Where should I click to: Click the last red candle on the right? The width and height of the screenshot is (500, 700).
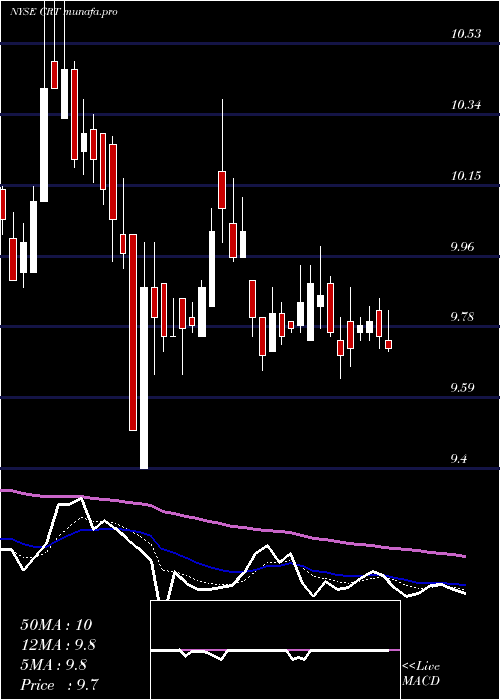(x=388, y=344)
